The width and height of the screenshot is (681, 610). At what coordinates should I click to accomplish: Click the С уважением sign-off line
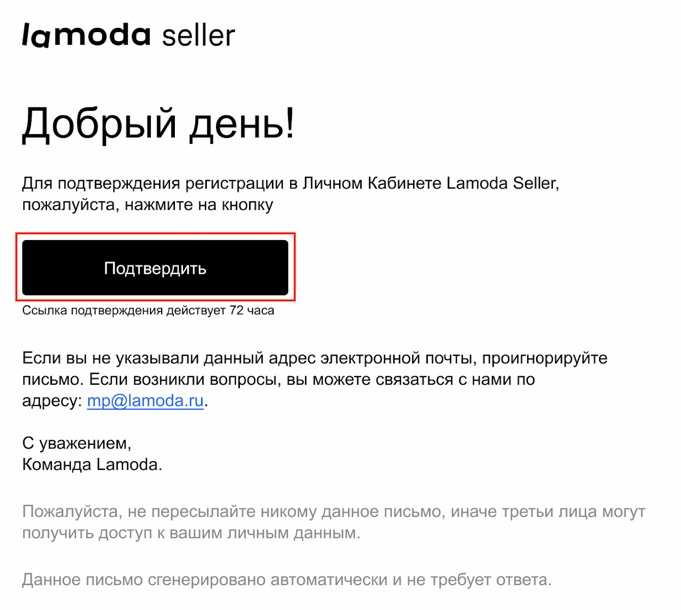pos(76,443)
